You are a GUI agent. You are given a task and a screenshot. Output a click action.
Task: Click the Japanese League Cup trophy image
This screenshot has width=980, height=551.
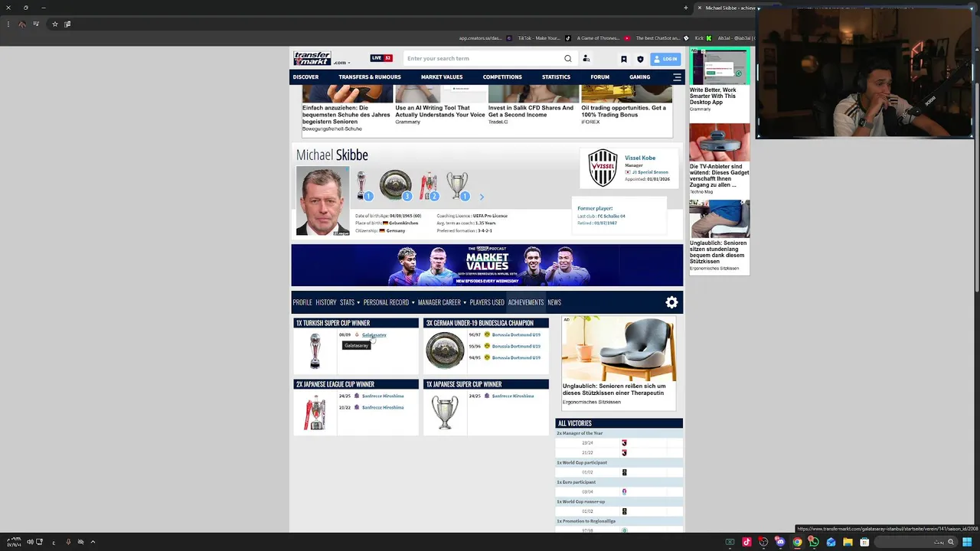pyautogui.click(x=315, y=412)
